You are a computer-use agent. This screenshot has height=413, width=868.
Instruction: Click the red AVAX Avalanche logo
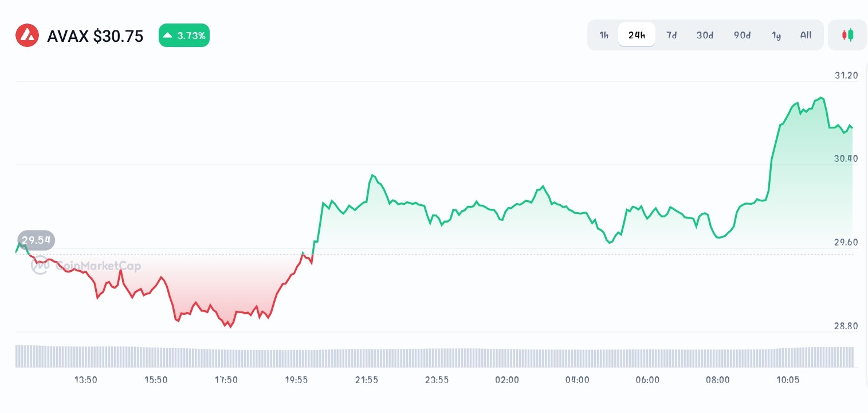[27, 35]
